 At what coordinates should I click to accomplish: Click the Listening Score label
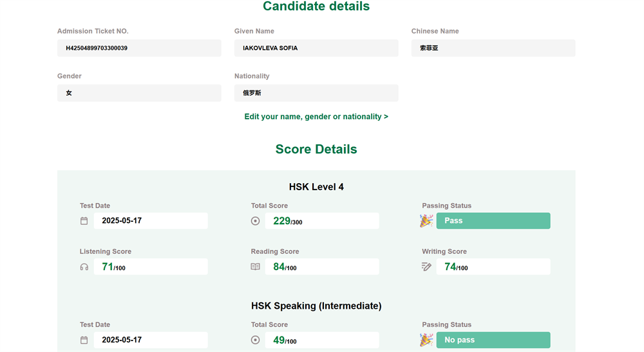pos(106,251)
